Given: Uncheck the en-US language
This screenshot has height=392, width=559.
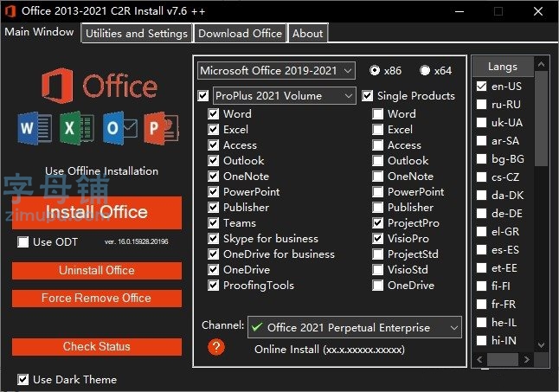Looking at the screenshot, I should (x=482, y=87).
